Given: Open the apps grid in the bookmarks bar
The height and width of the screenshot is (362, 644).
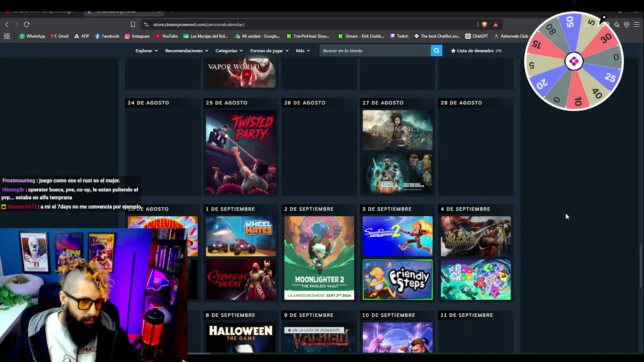Looking at the screenshot, I should coord(7,36).
